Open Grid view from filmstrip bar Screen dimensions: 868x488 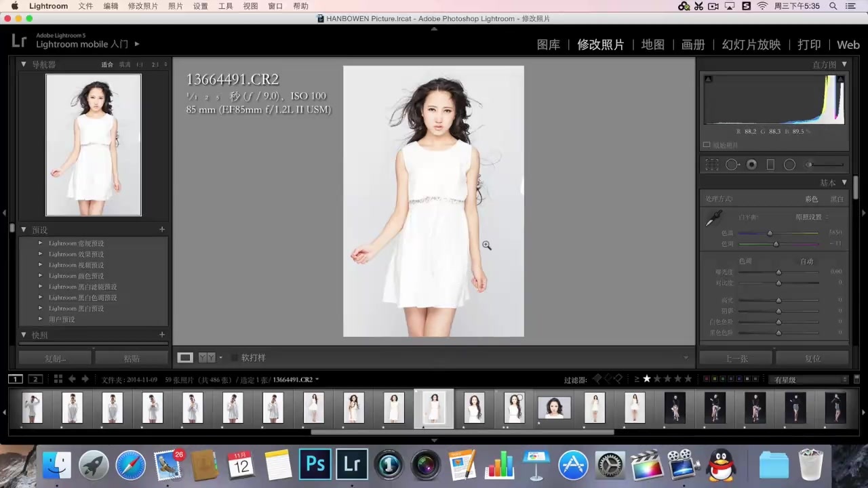pyautogui.click(x=58, y=380)
